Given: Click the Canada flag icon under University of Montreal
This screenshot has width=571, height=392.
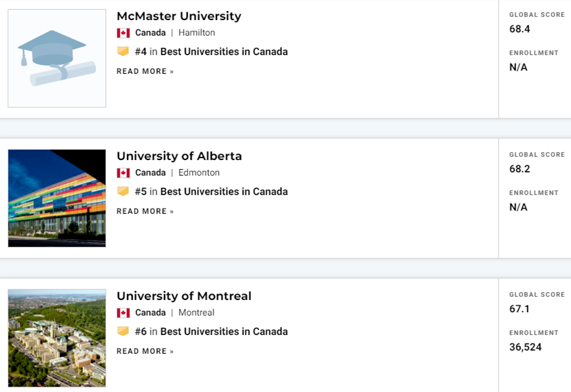Looking at the screenshot, I should (123, 313).
